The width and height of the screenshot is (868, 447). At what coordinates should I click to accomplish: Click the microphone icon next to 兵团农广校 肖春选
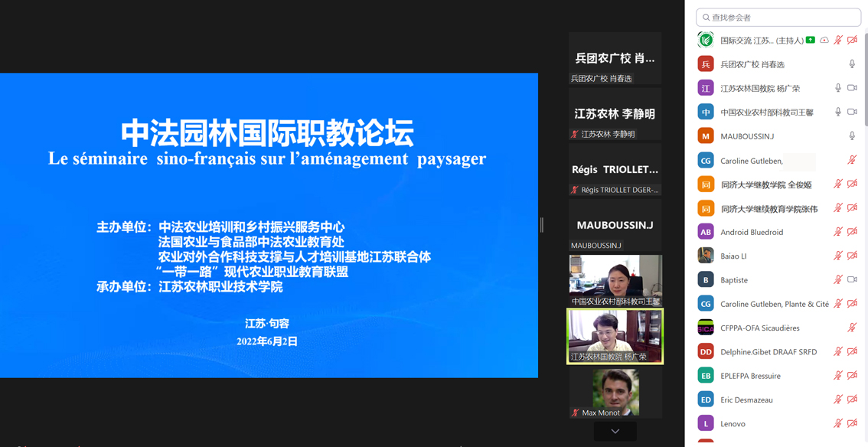[x=852, y=64]
